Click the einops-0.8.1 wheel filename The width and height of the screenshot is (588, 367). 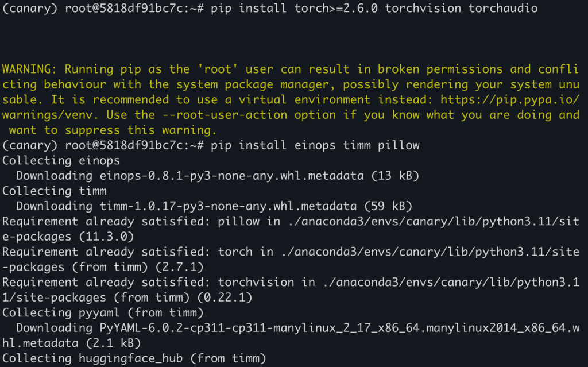[x=231, y=176]
